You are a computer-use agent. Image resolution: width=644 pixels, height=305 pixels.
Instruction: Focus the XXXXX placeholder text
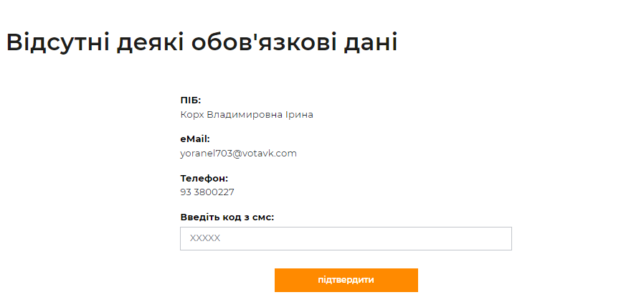point(205,238)
